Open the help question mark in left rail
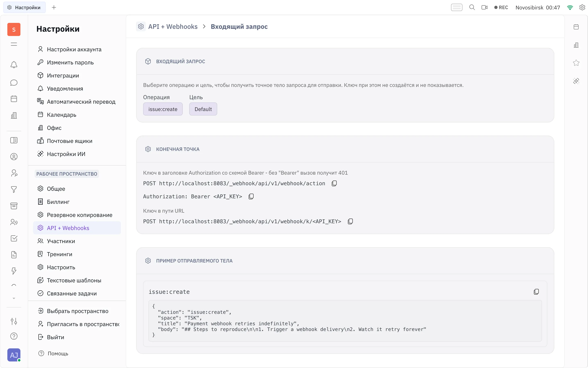The image size is (588, 368). click(x=14, y=336)
